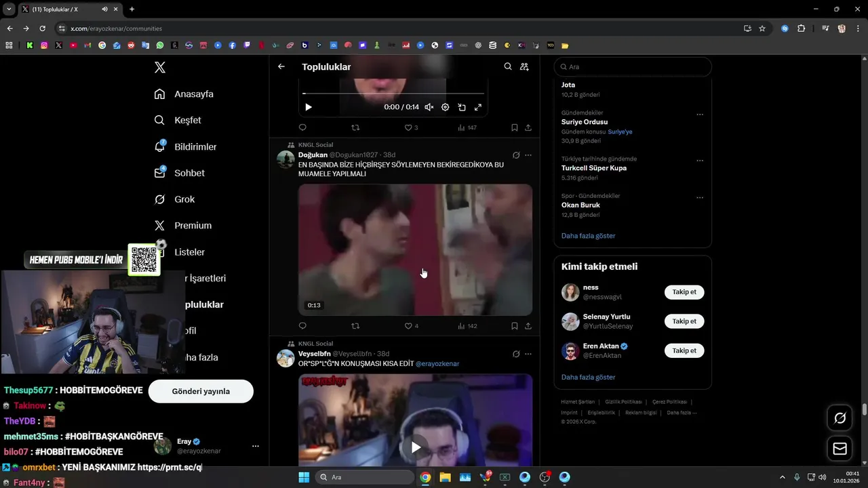868x488 pixels.
Task: Reload the page in Chrome
Action: (x=42, y=28)
